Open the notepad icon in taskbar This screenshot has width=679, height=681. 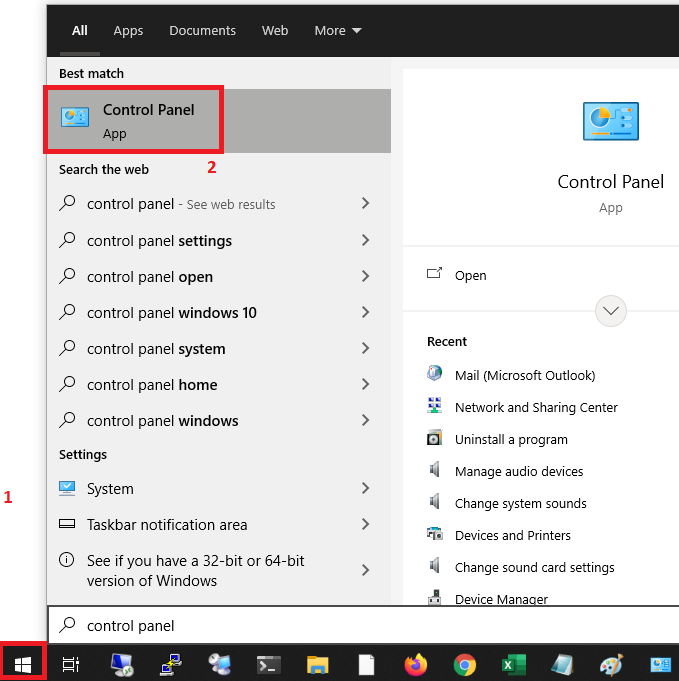coord(563,664)
